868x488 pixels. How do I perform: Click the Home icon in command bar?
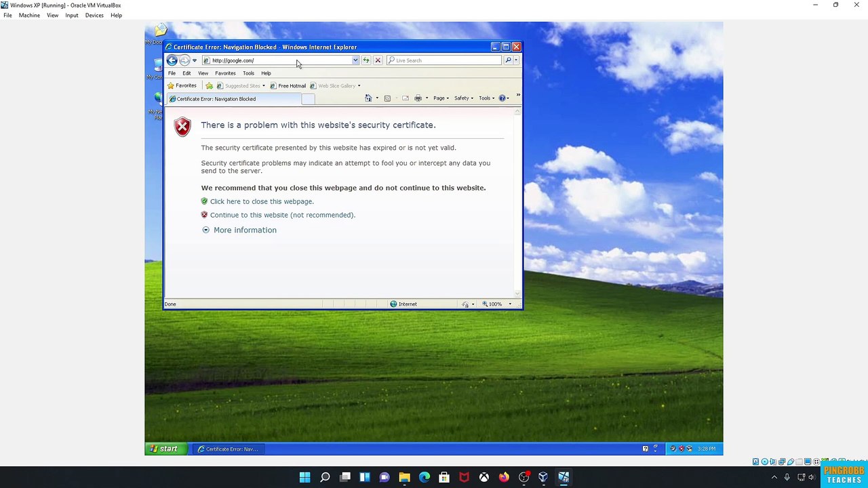[368, 98]
